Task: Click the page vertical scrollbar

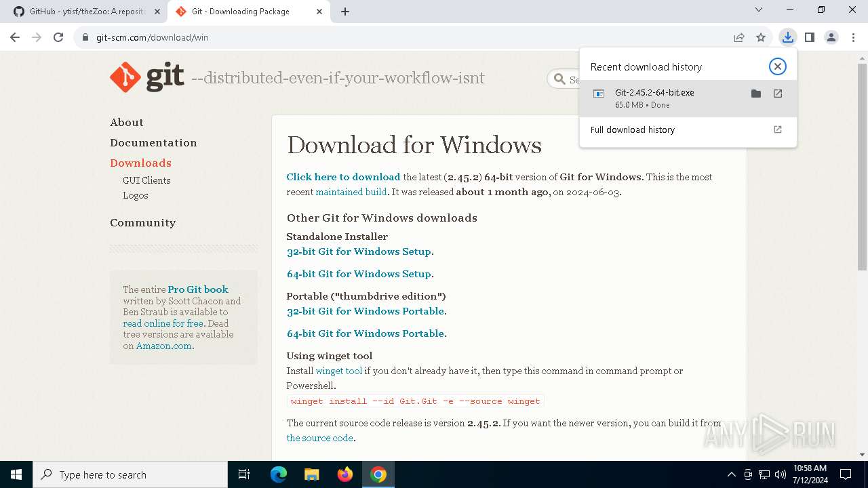Action: point(862,166)
